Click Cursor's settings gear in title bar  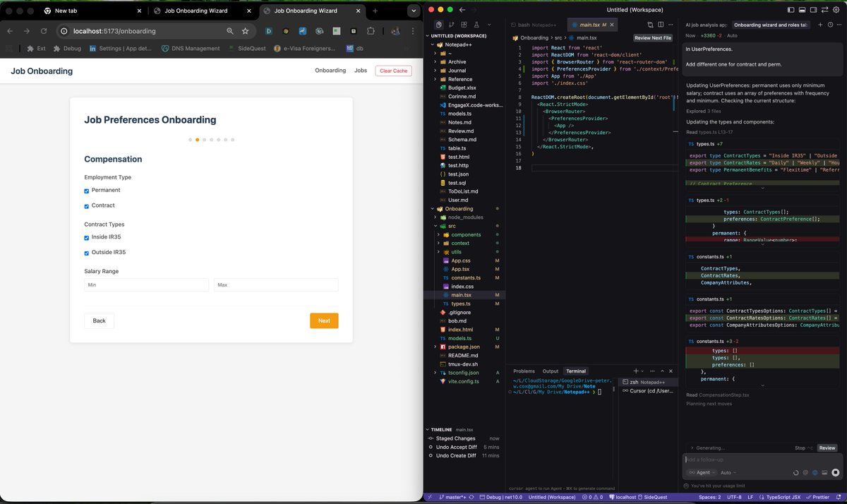[x=836, y=10]
